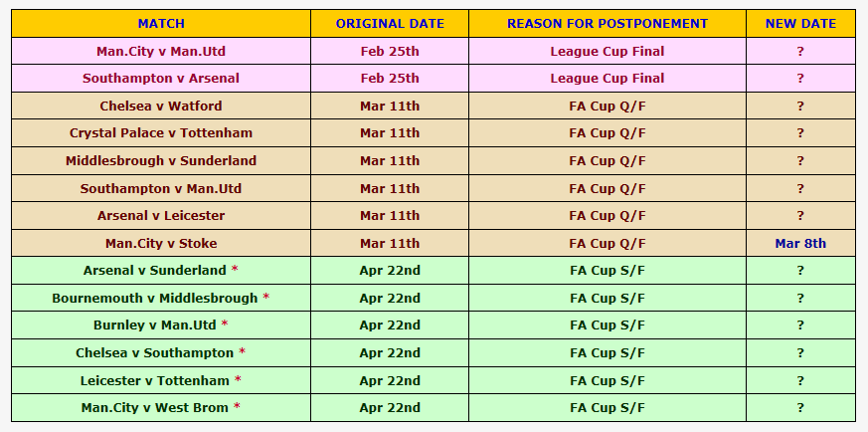This screenshot has height=432, width=868.
Task: Select the Bournemouth v Middlesbrough match cell
Action: 154,298
